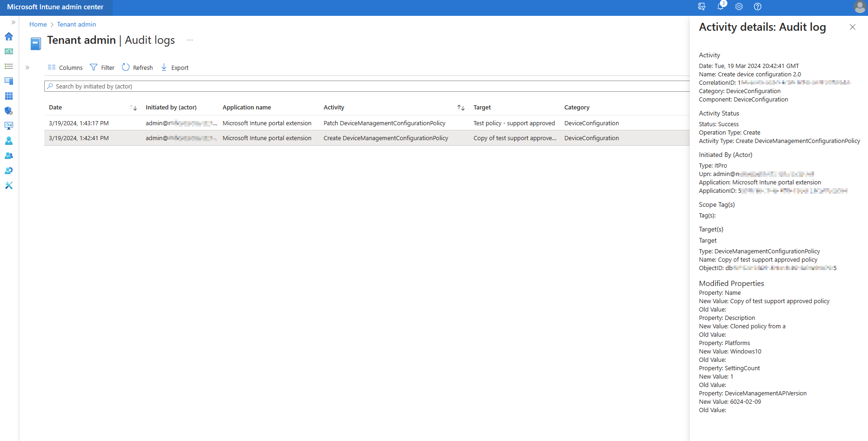868x441 pixels.
Task: Open the Endpoint security shield icon
Action: point(9,111)
